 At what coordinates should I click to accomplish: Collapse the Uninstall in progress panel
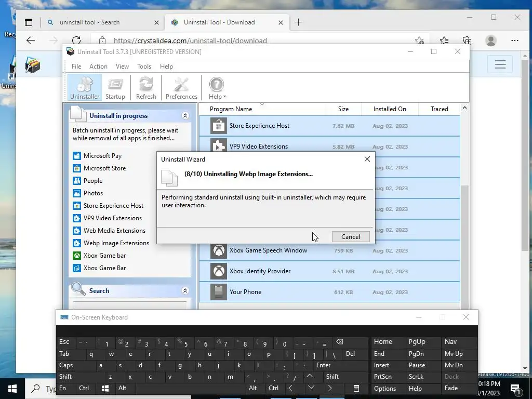(185, 116)
